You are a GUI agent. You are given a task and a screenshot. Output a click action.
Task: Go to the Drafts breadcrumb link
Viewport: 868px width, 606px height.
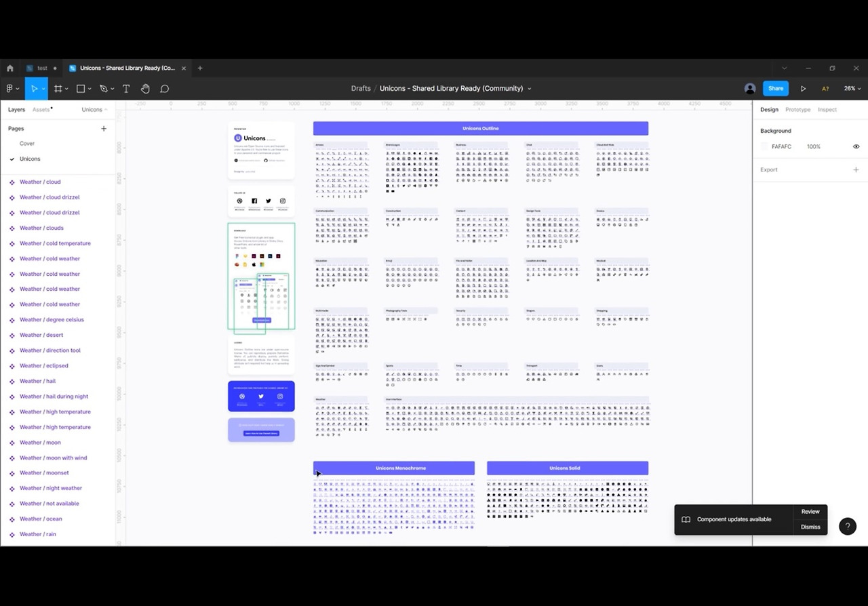click(361, 89)
